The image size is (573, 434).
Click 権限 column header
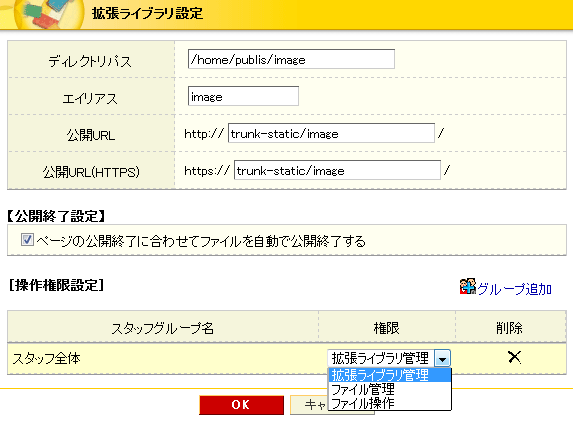tap(387, 328)
